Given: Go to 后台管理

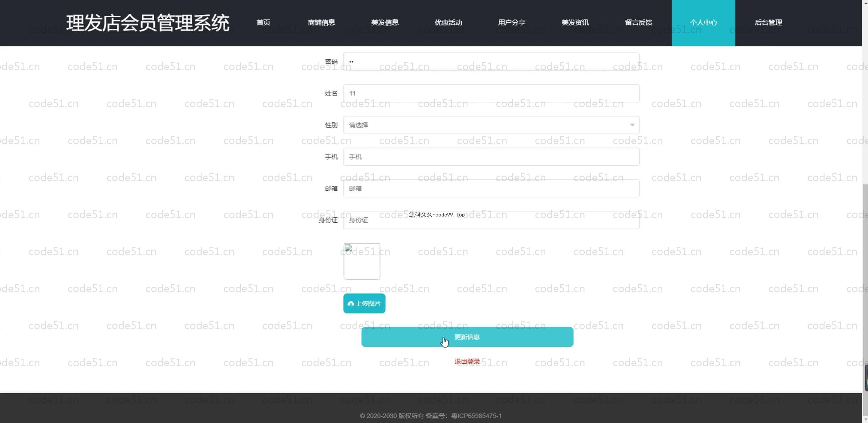Looking at the screenshot, I should [768, 23].
